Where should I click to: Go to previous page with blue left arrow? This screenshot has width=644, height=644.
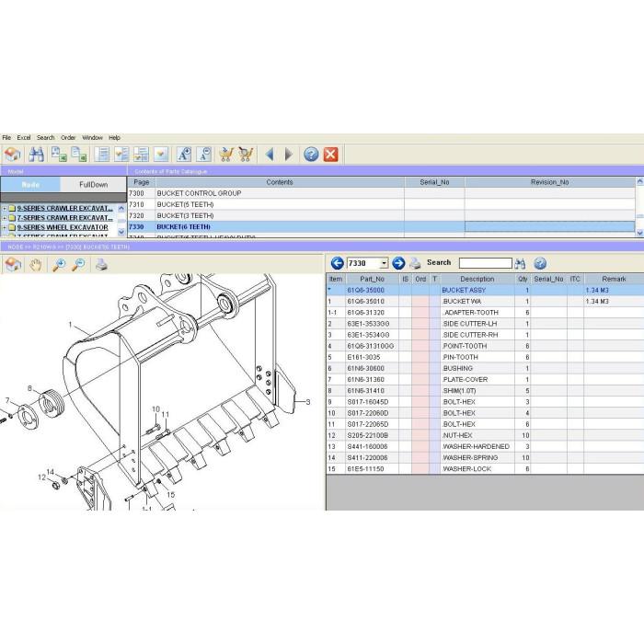tap(338, 263)
